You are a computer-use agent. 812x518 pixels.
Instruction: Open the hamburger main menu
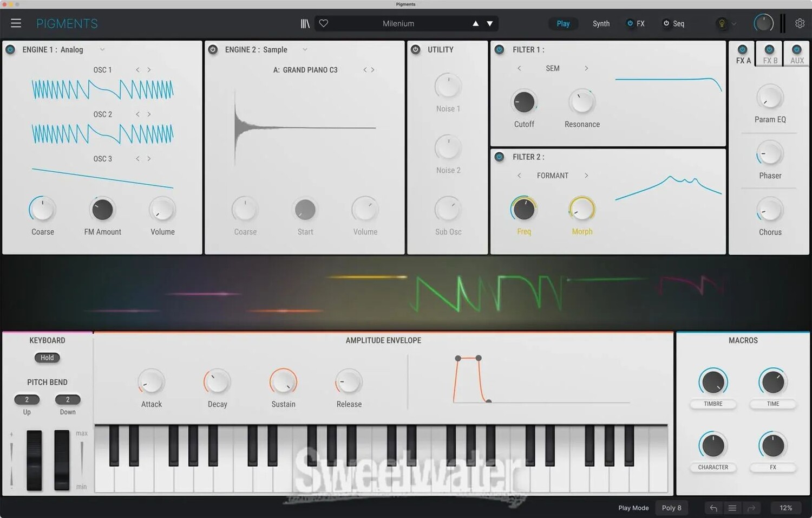[x=16, y=23]
